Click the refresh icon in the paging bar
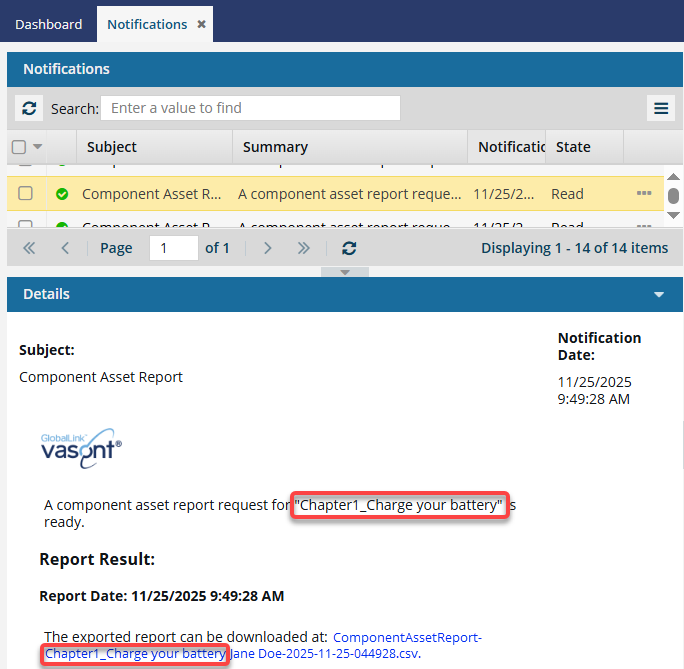 click(348, 248)
